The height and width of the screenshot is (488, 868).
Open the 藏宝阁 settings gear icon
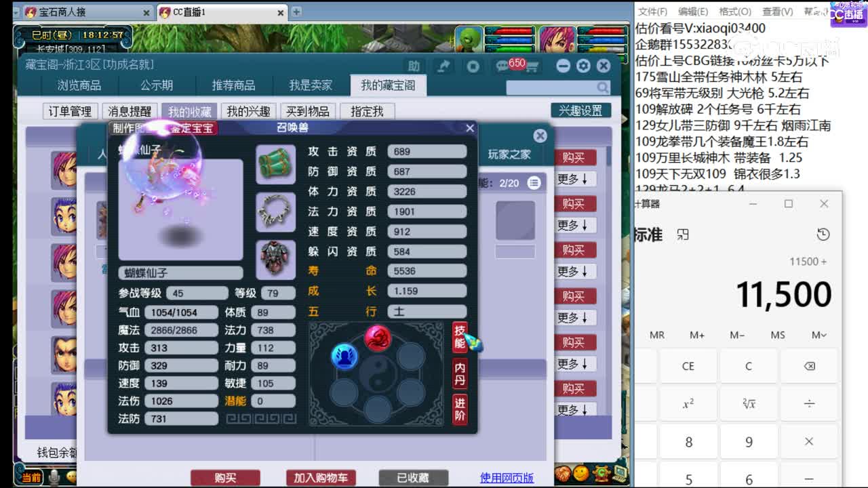(583, 66)
